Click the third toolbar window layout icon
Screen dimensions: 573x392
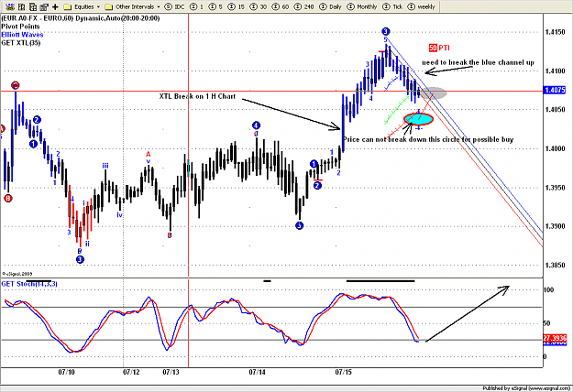33,6
